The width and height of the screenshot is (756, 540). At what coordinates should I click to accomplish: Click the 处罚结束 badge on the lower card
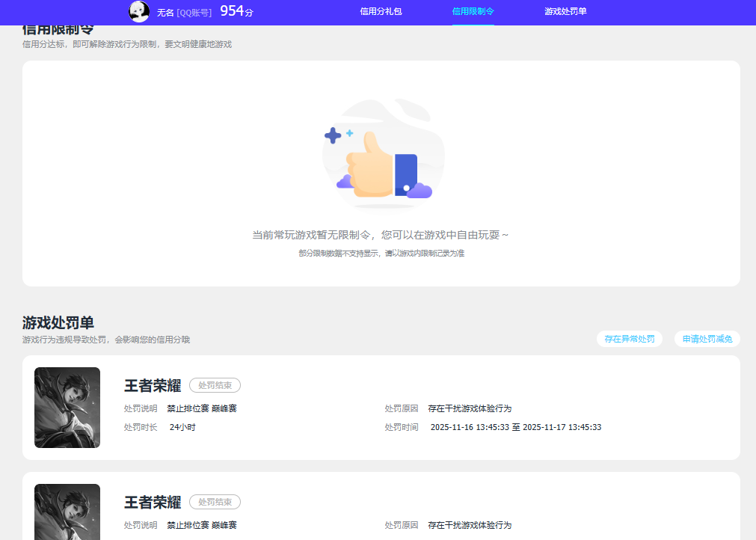[x=215, y=502]
